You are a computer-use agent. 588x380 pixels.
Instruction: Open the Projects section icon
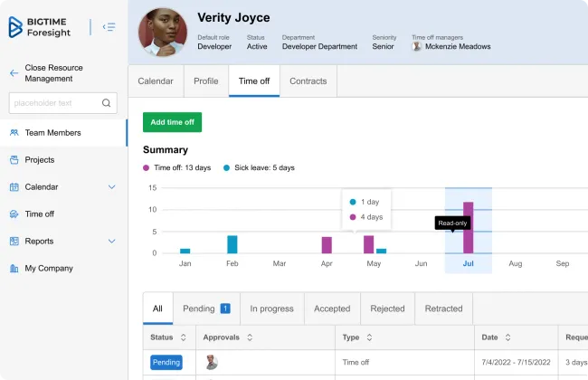pyautogui.click(x=14, y=160)
